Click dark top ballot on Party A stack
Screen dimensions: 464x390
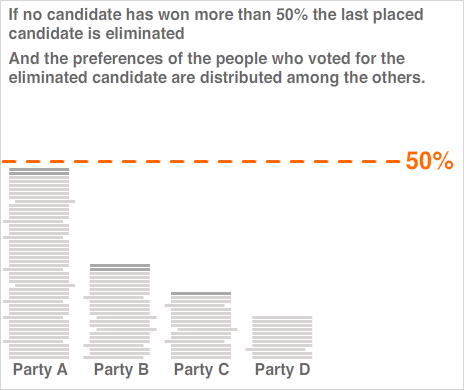pyautogui.click(x=39, y=171)
